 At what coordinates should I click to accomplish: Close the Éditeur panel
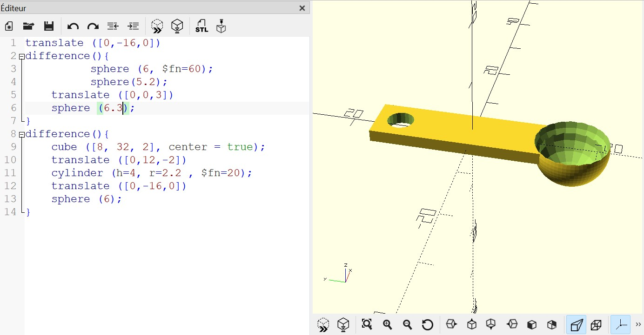pos(302,8)
